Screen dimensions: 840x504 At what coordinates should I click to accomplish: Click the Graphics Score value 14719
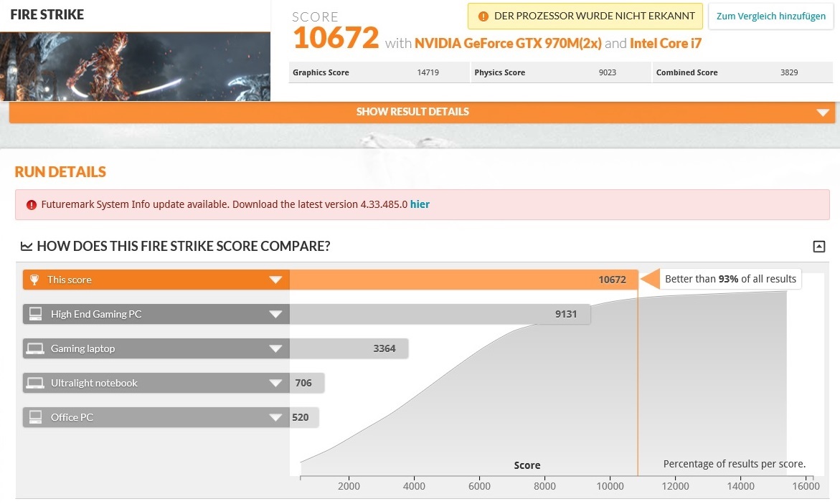[x=428, y=72]
